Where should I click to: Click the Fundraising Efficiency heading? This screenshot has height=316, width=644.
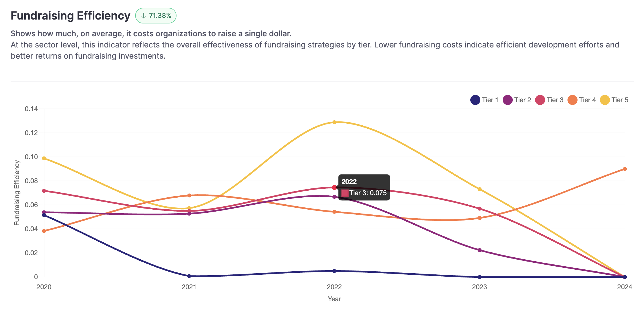(x=70, y=16)
